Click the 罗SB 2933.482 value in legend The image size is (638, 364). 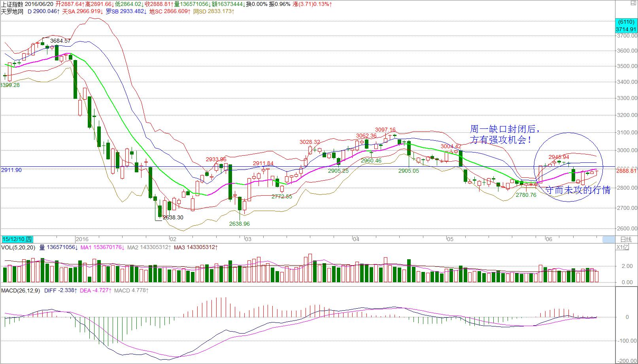pyautogui.click(x=126, y=11)
